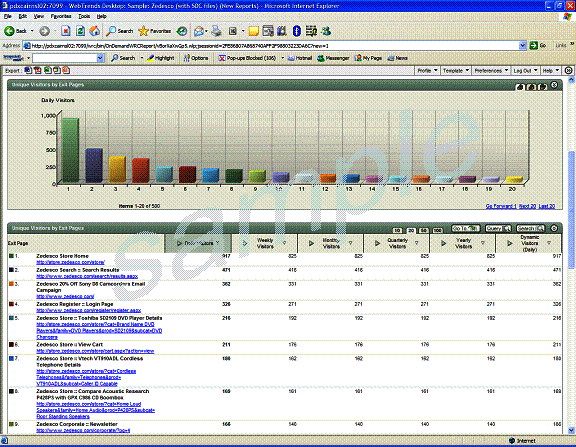Open the IE Search toolbar button
This screenshot has width=576, height=447.
point(119,31)
